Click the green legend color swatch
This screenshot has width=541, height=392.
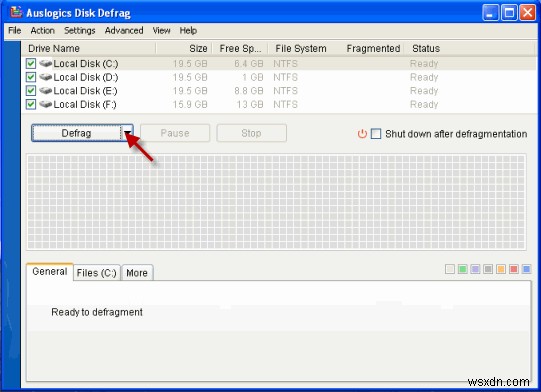coord(463,269)
